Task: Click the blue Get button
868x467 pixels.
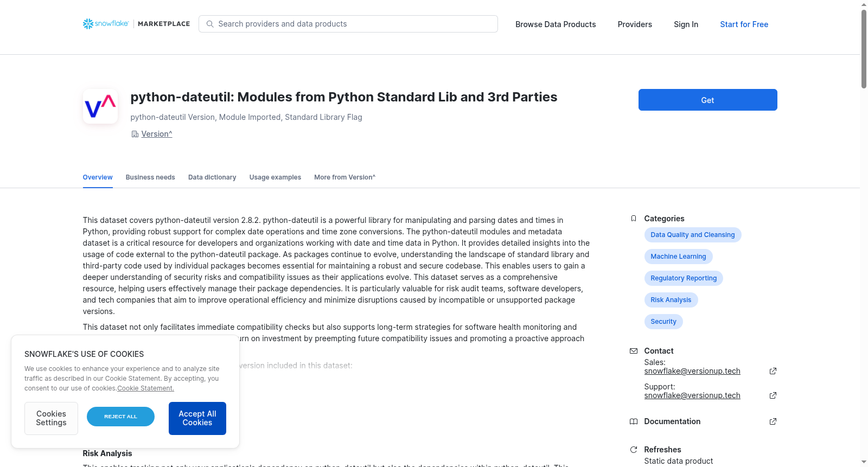Action: pos(707,100)
